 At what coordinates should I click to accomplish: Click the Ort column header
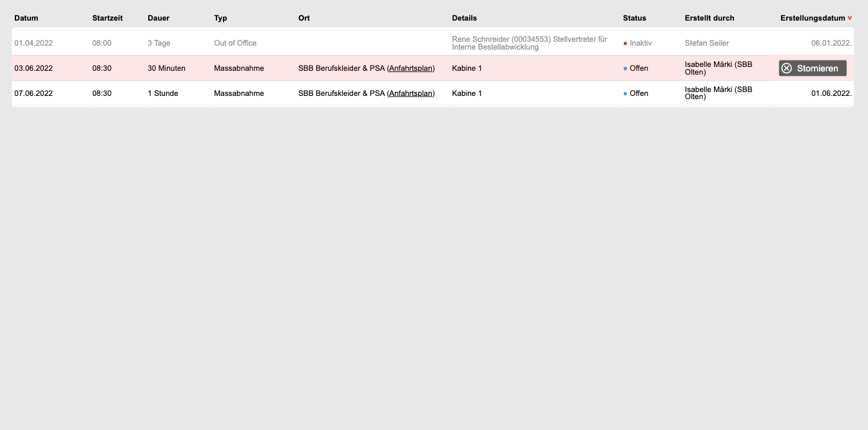[304, 18]
